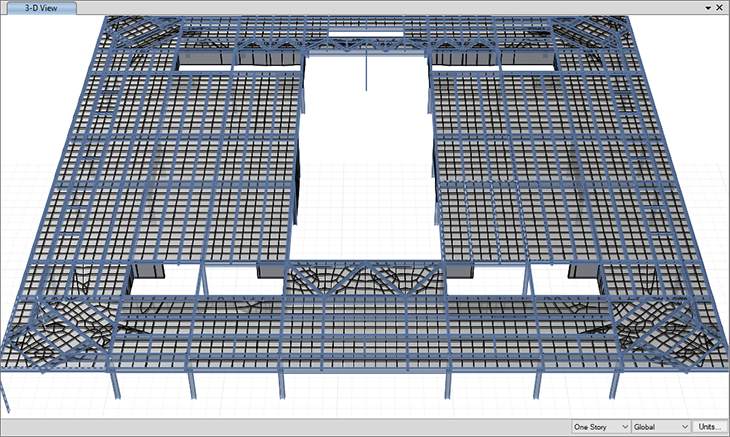Click the back-left rectangular slab opening
The height and width of the screenshot is (437, 730).
pos(205,62)
